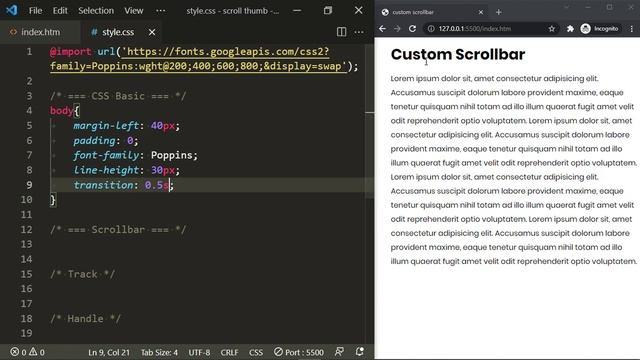Open a new browser tab
This screenshot has height=360, width=640.
point(499,12)
